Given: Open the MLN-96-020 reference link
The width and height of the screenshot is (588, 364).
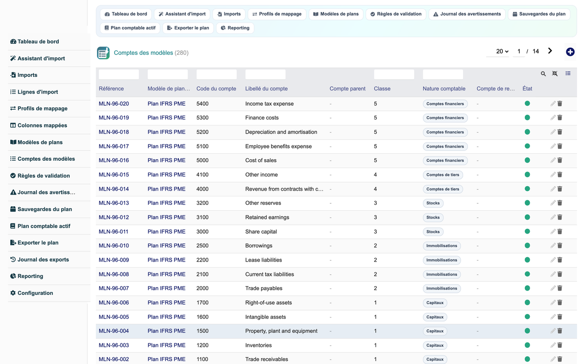Looking at the screenshot, I should pos(114,104).
